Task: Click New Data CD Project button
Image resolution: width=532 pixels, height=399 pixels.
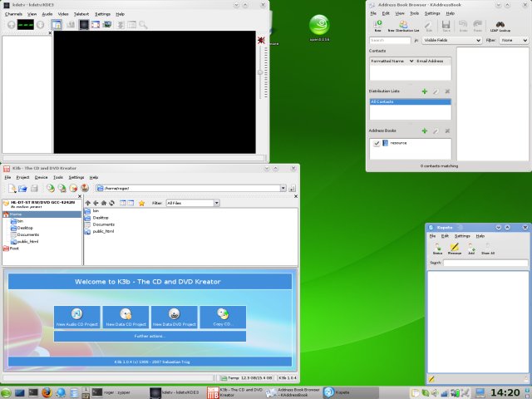Action: 126,317
